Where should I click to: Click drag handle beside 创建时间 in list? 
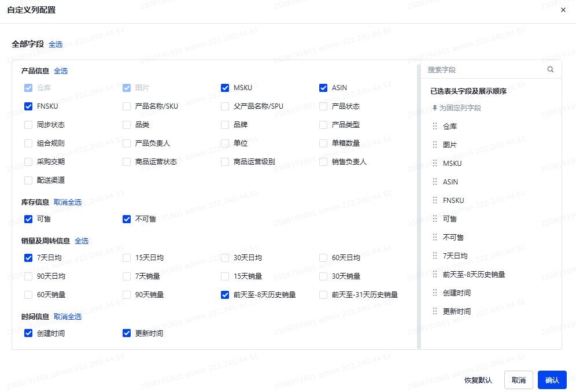click(435, 293)
